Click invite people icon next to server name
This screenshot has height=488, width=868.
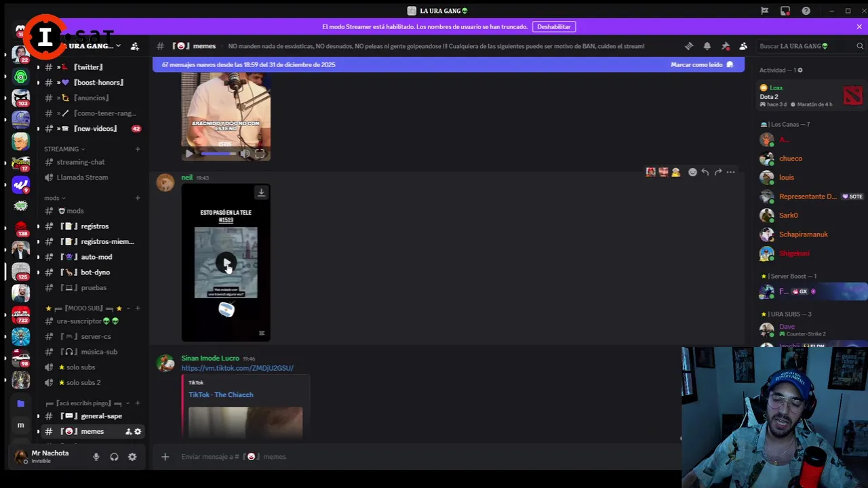coord(135,46)
